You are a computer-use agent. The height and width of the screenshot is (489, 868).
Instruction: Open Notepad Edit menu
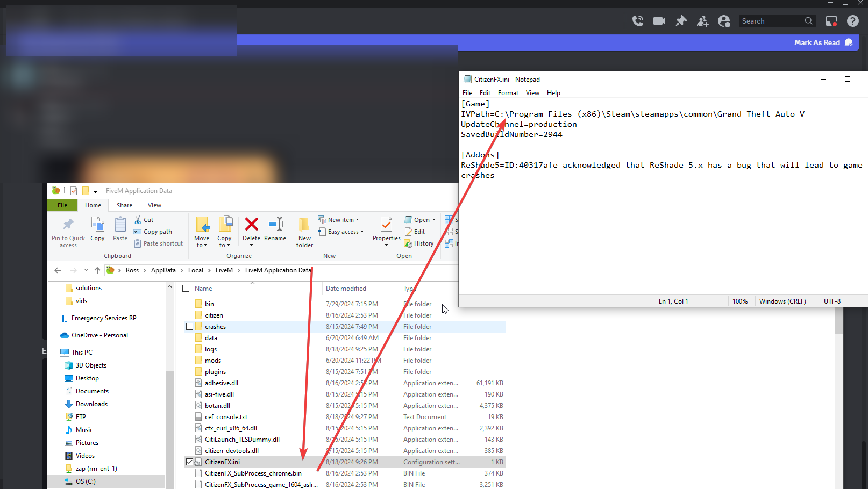tap(485, 93)
